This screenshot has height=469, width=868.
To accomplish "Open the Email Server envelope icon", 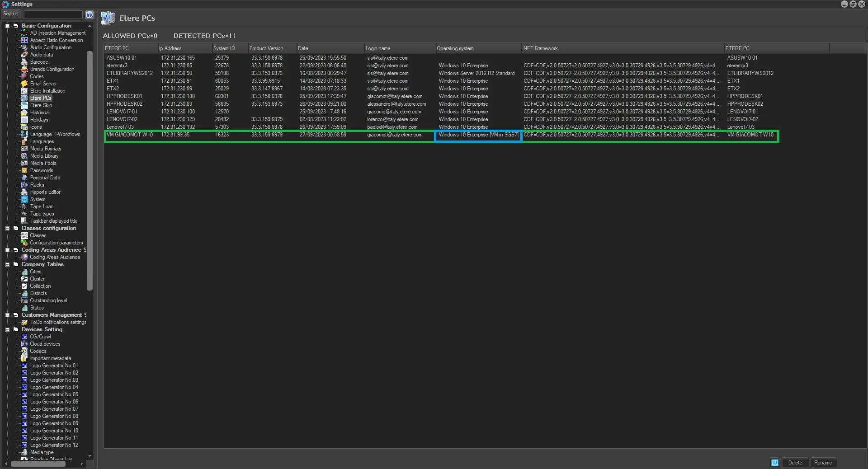I will click(24, 84).
